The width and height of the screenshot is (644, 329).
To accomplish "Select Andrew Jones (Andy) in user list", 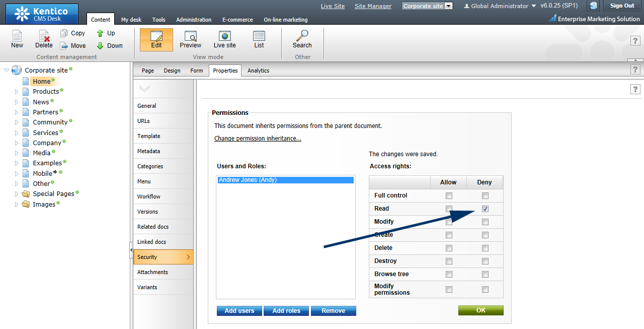I will tap(285, 180).
